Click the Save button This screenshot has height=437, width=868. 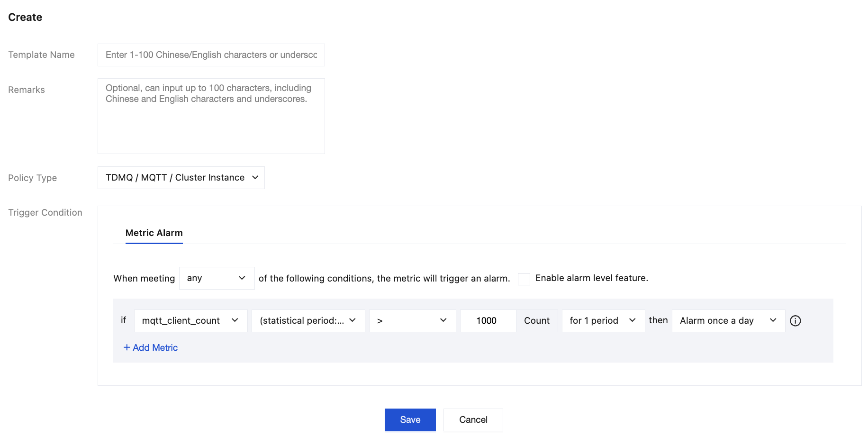pos(410,419)
